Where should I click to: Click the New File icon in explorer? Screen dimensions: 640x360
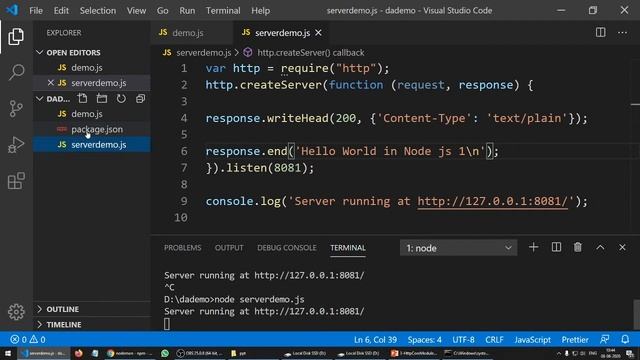pos(82,98)
